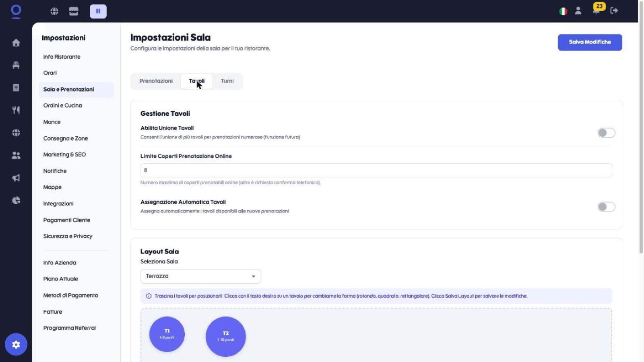The image size is (644, 362).
Task: Toggle Abilita Unione Tavoli switch
Action: pyautogui.click(x=606, y=133)
